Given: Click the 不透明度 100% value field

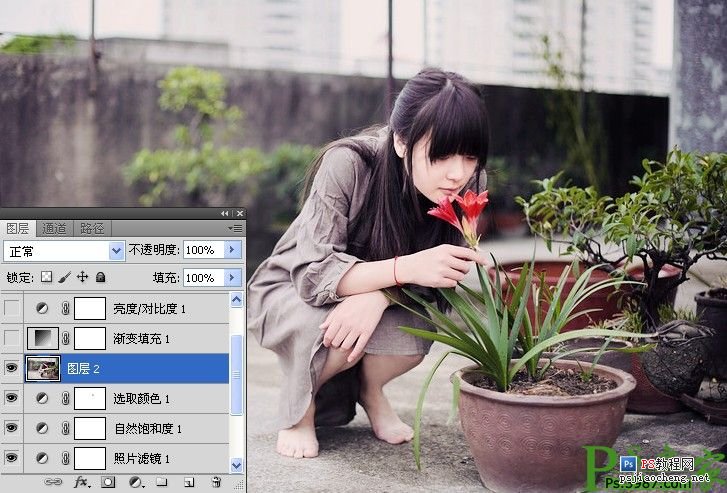Looking at the screenshot, I should coord(204,250).
